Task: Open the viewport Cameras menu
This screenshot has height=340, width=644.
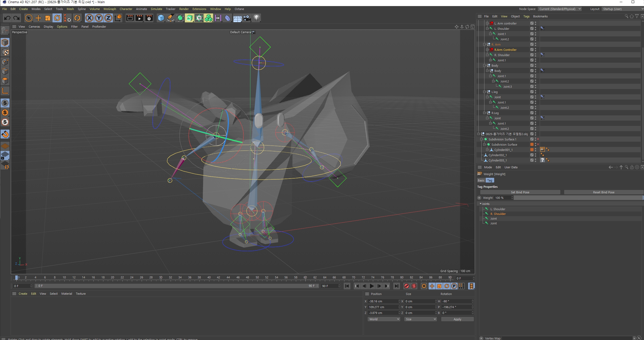Action: point(34,27)
